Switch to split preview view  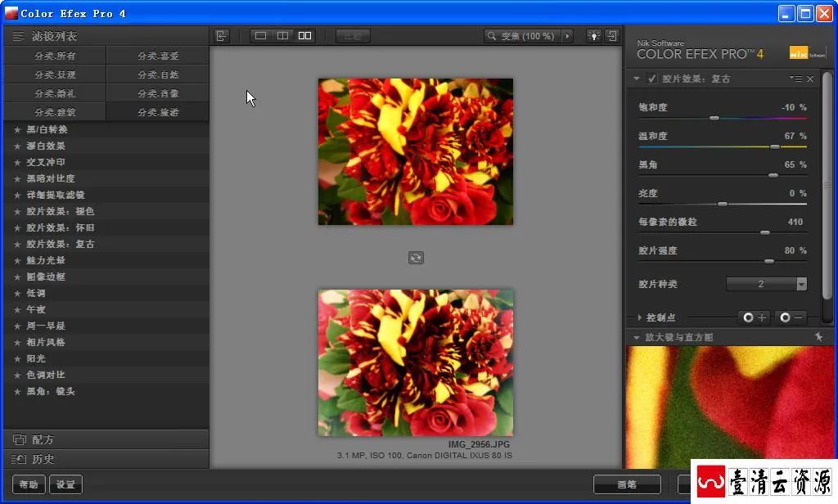[282, 36]
